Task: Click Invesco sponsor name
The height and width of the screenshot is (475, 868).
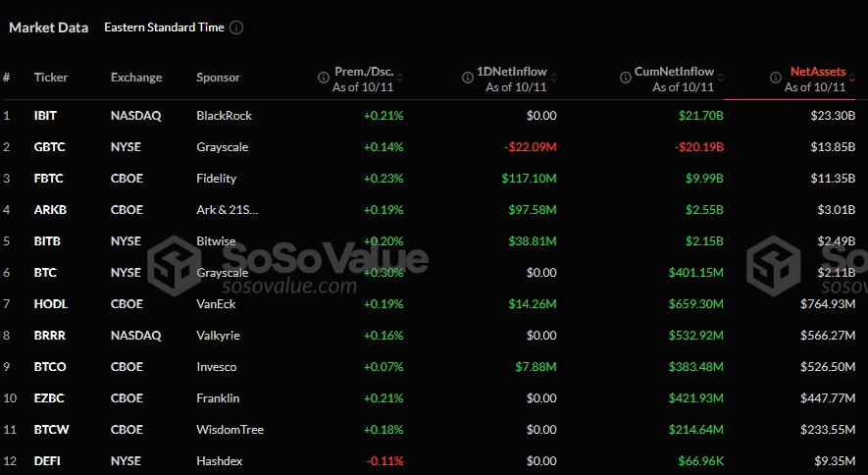Action: [216, 367]
